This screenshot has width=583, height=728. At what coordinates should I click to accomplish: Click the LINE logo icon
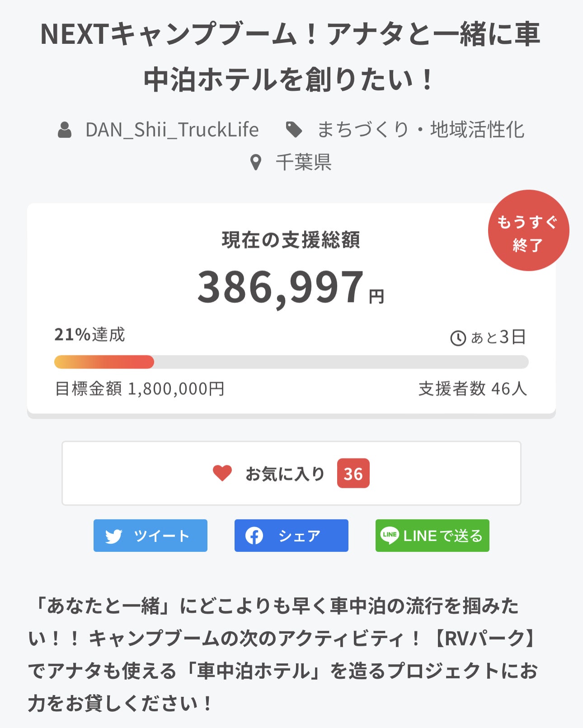tap(390, 536)
